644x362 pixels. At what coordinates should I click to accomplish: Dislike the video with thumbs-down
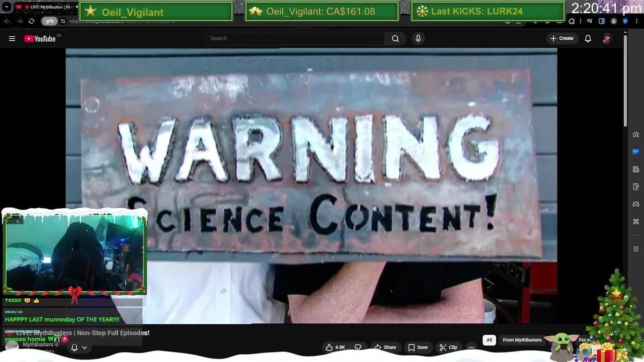point(358,347)
